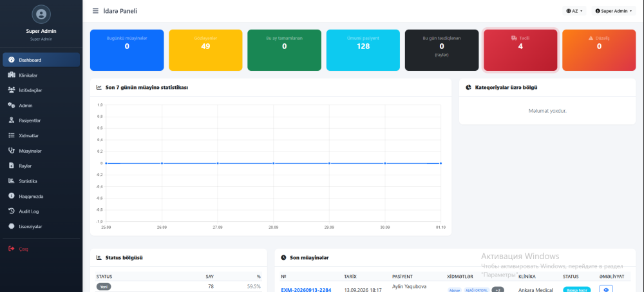Click the +2 services badge
Image resolution: width=644 pixels, height=292 pixels.
tap(498, 289)
